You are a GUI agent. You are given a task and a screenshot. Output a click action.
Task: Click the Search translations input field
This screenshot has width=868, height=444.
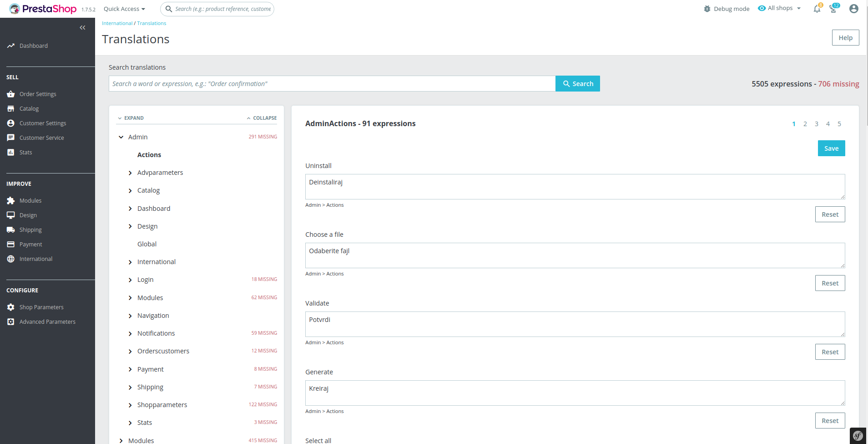pyautogui.click(x=332, y=84)
